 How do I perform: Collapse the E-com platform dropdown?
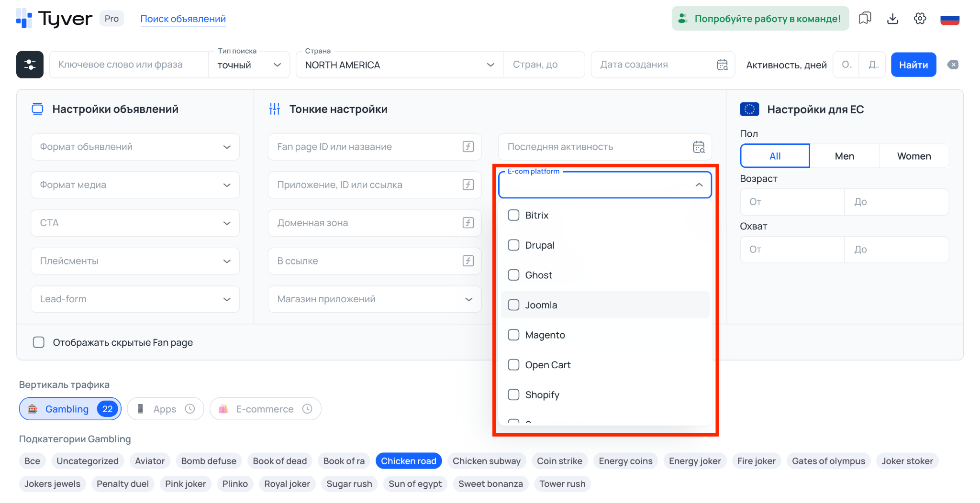point(699,185)
